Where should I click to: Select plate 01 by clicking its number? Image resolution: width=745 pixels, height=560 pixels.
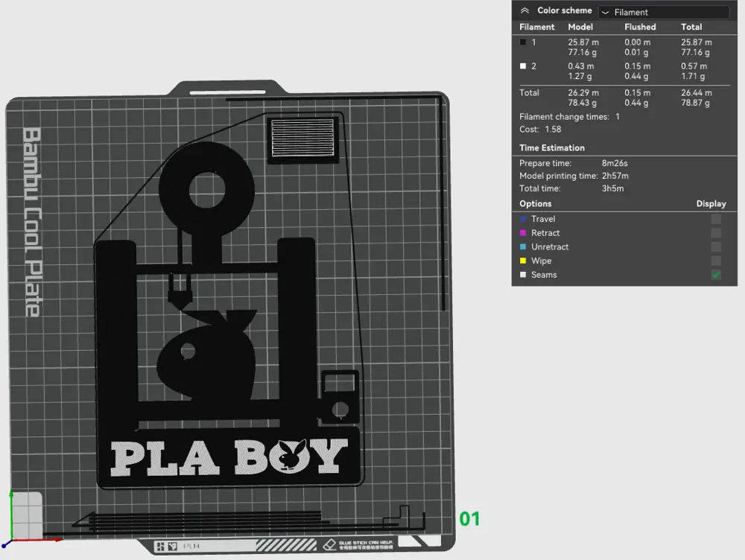[469, 520]
